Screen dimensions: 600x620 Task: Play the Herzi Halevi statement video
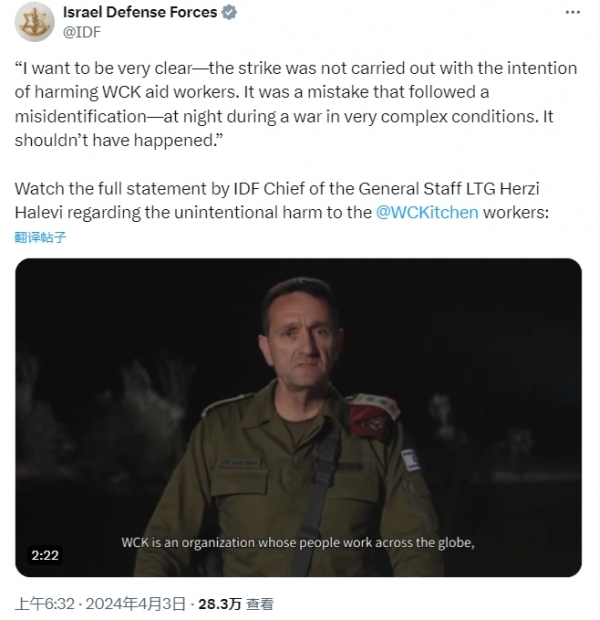(x=298, y=417)
